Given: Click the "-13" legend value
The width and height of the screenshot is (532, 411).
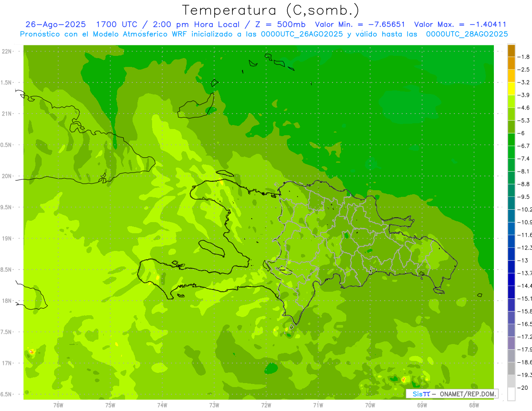Looking at the screenshot, I should 524,260.
